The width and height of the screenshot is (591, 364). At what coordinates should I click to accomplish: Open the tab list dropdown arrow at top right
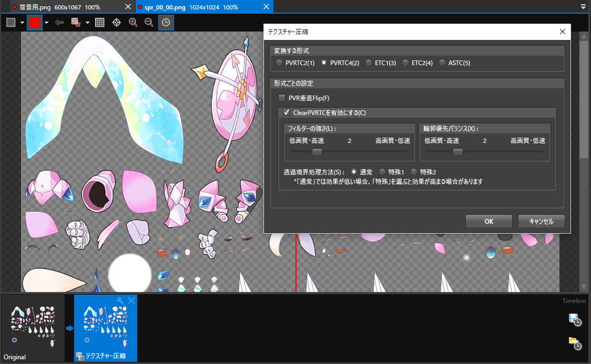click(584, 7)
